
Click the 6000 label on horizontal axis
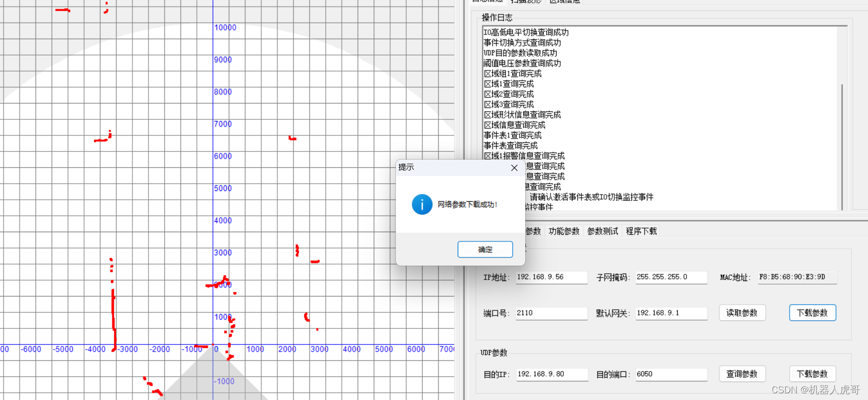(416, 349)
